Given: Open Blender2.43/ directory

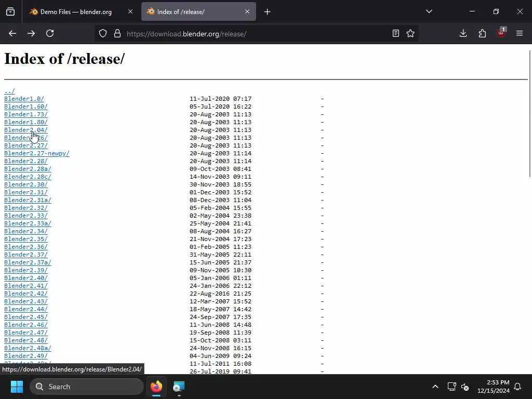Looking at the screenshot, I should pos(26,302).
